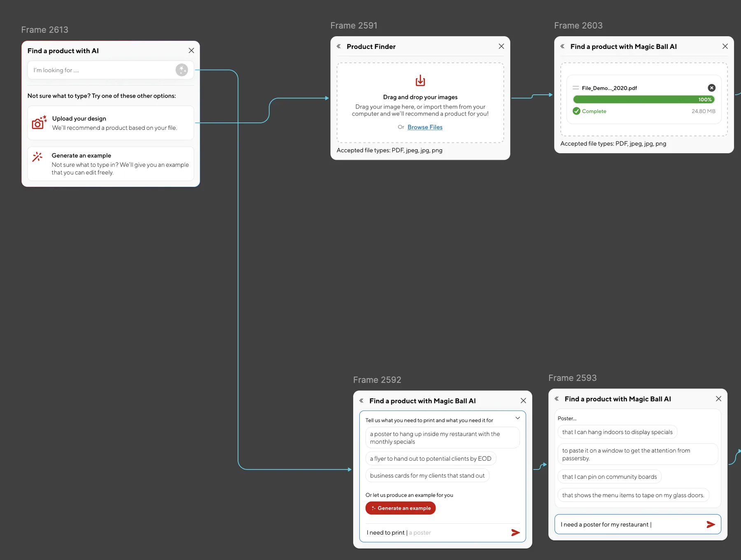Click the Frame 2613 label
Screen dimensions: 741x560
(45, 30)
